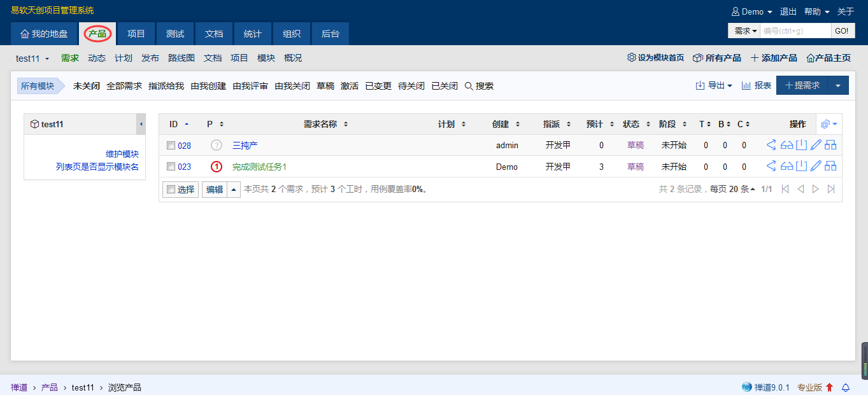Click the change icon for story 023
The width and height of the screenshot is (868, 395).
(771, 166)
